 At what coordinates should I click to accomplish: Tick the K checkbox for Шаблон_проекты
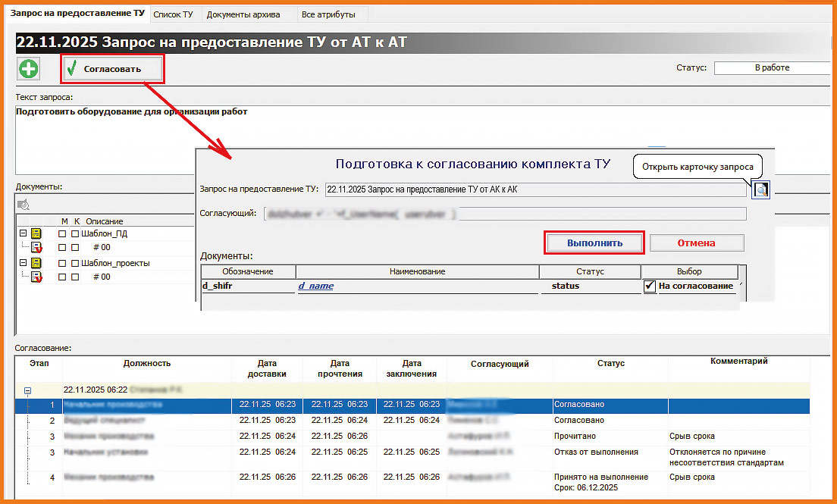[74, 263]
